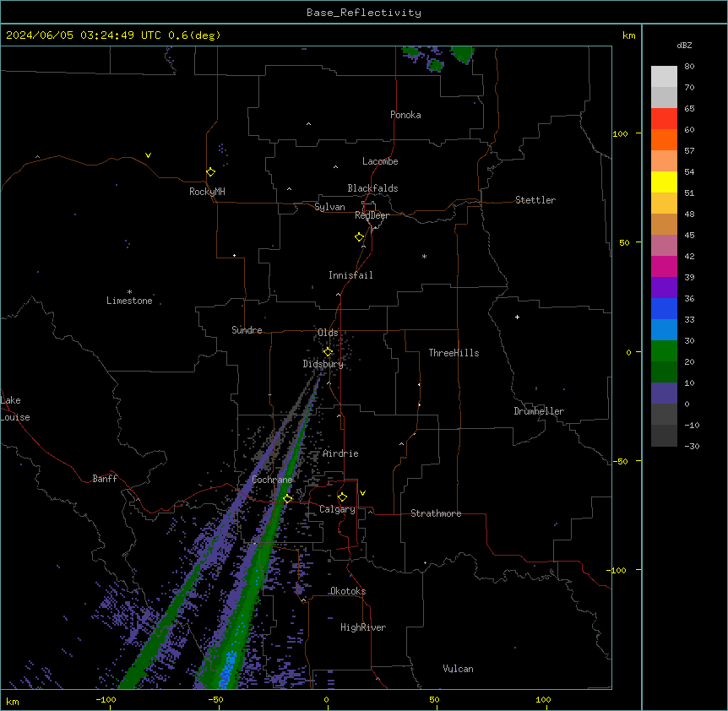
Task: Click the Lacombe city label
Action: (x=380, y=161)
